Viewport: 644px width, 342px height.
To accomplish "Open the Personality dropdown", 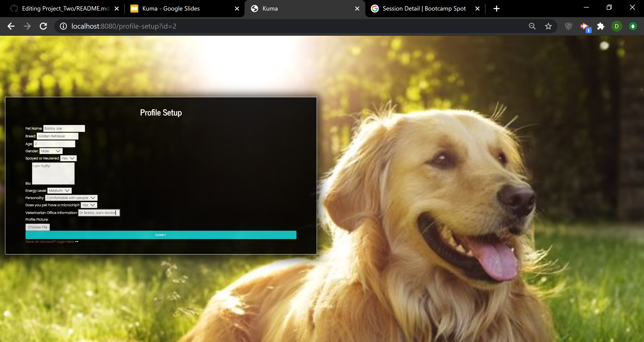I will [x=71, y=198].
